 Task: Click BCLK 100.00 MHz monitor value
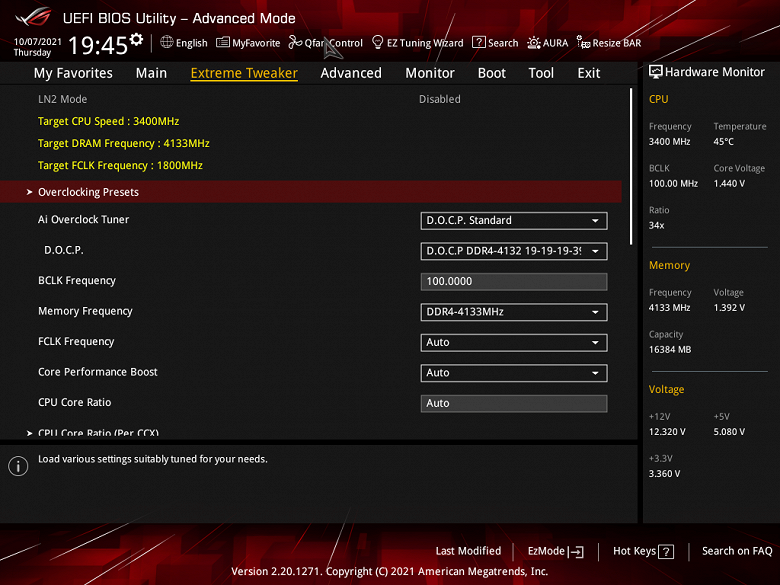[x=674, y=184]
